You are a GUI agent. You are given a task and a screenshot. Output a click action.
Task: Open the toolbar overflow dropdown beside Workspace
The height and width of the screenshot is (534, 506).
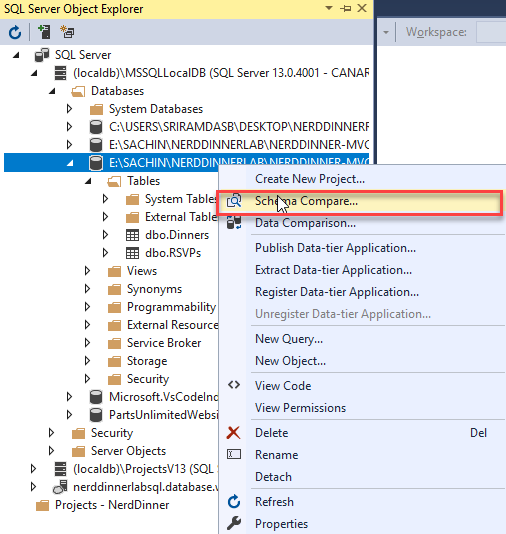tap(386, 32)
